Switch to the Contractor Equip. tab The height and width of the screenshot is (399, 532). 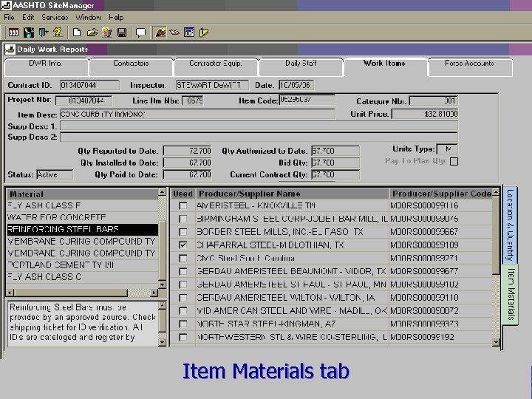click(216, 67)
